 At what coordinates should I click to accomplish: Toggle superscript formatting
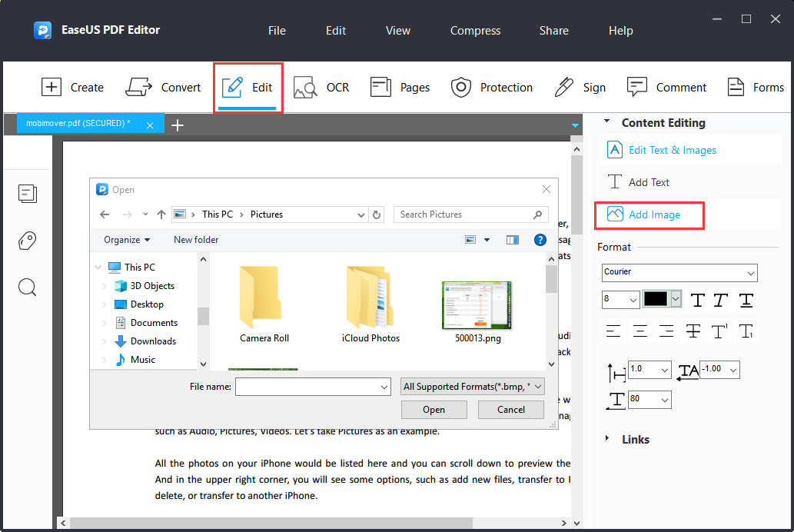(719, 331)
